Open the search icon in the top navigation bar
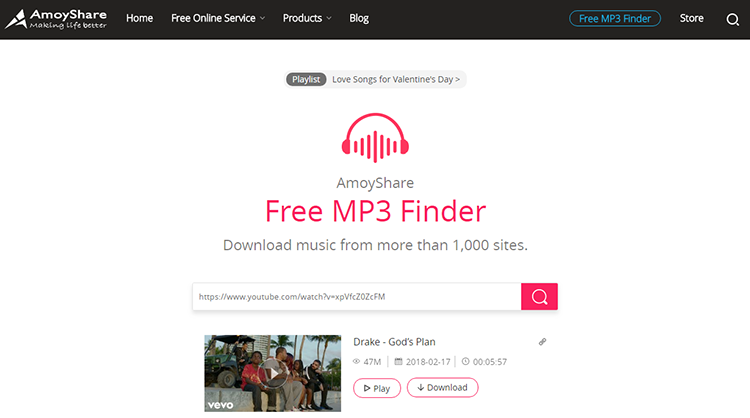Screen dimensions: 750x418 (732, 19)
